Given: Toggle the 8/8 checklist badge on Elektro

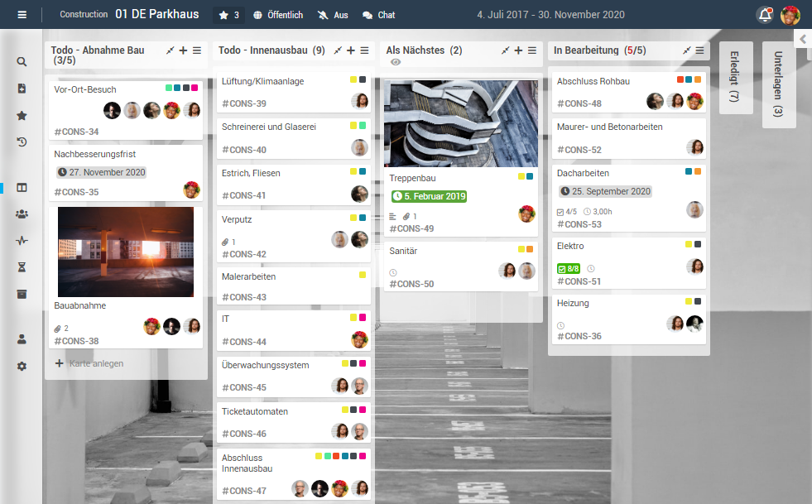Looking at the screenshot, I should 569,269.
